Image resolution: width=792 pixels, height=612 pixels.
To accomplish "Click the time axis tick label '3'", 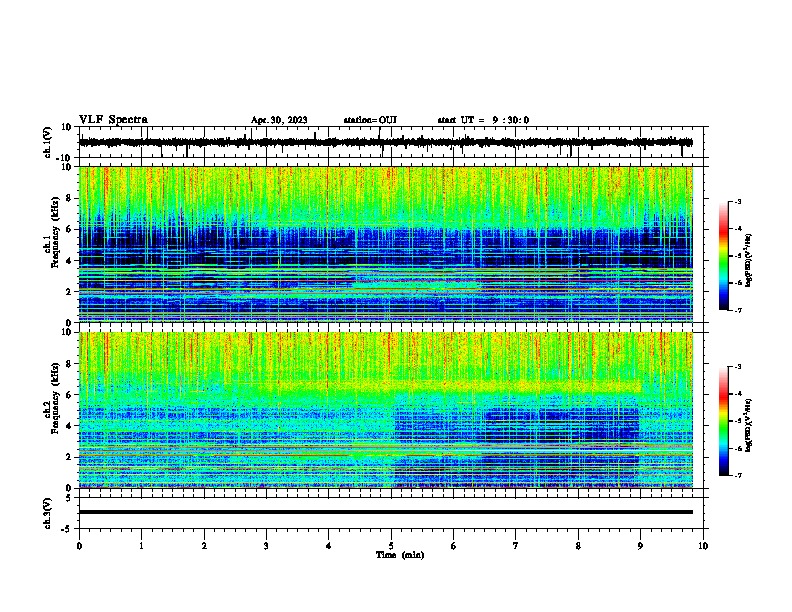I will pos(266,546).
